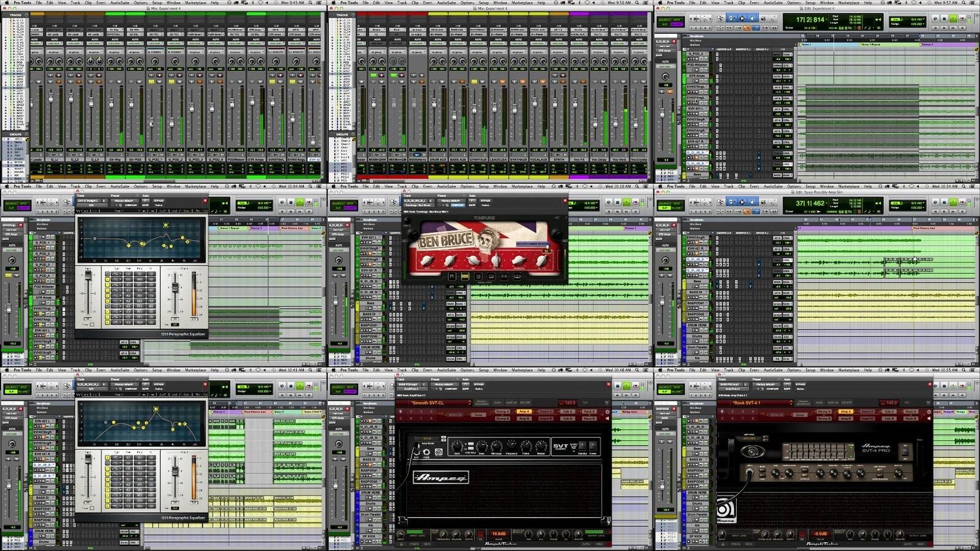Click the 37|1|462 main counter display
The image size is (980, 551).
[810, 203]
